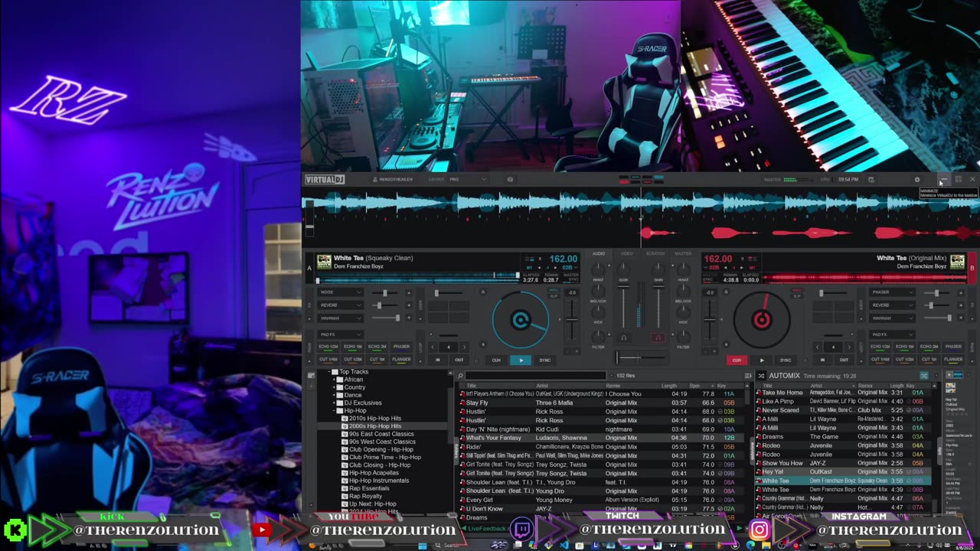Open the PHASER effect dropdown on deck B

pyautogui.click(x=892, y=292)
